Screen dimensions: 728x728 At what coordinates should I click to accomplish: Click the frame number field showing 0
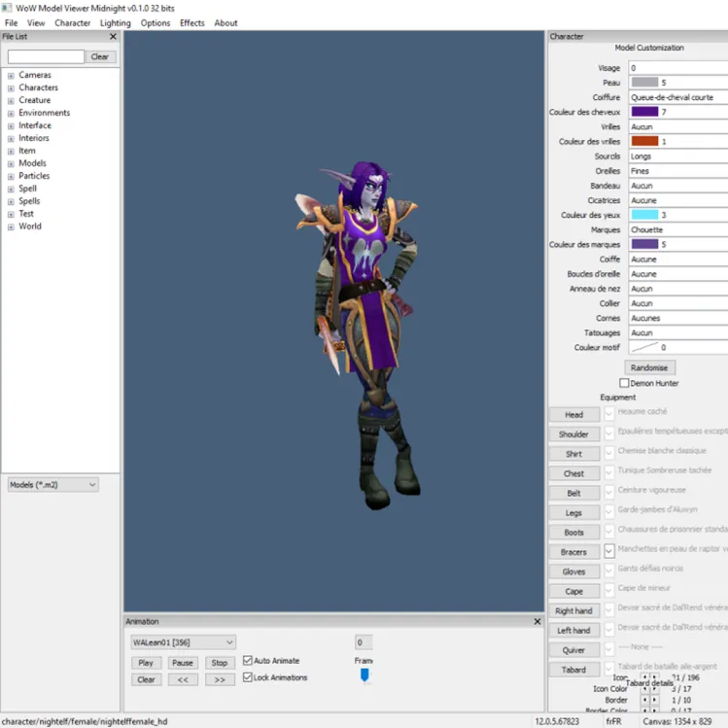[x=364, y=642]
